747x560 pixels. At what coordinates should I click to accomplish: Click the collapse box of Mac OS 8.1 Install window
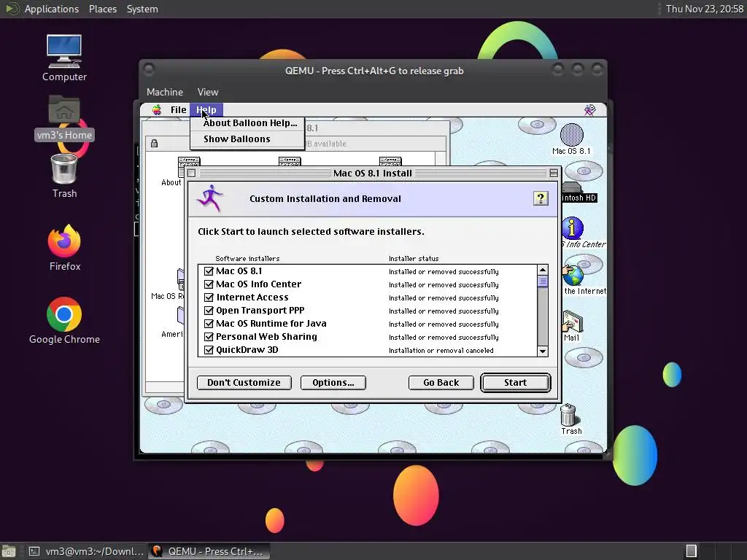click(x=554, y=174)
